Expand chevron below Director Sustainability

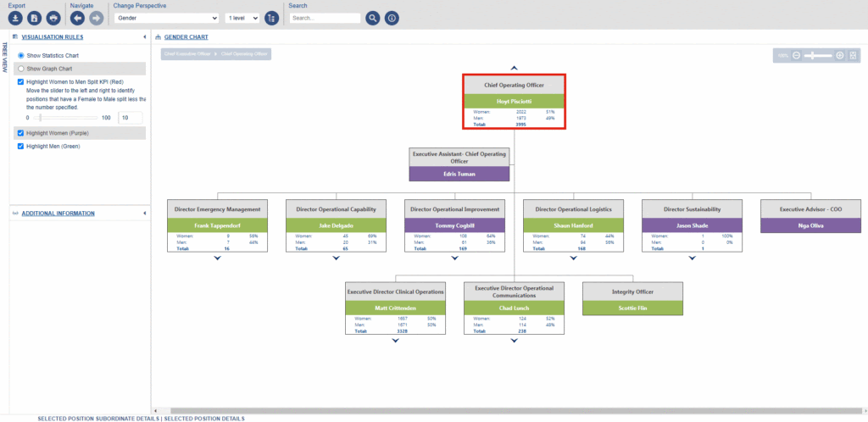(692, 258)
